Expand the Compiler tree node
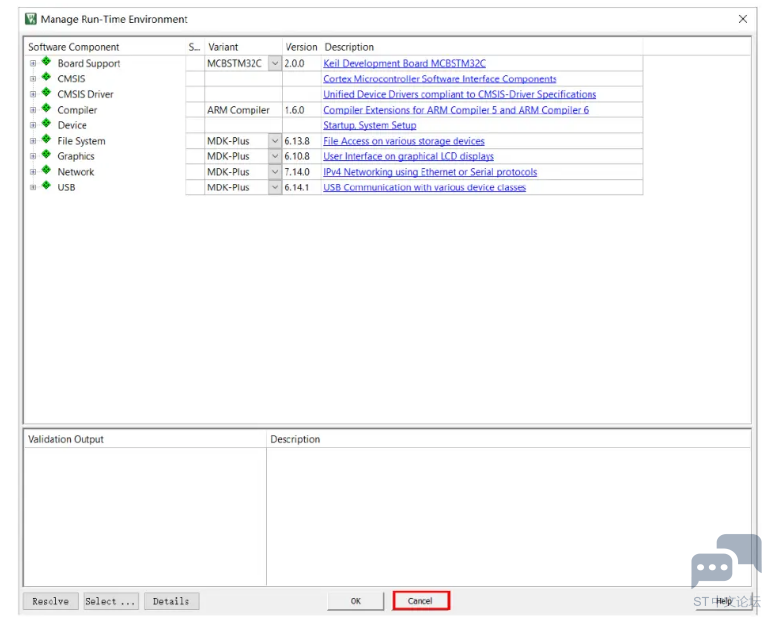Image resolution: width=770 pixels, height=617 pixels. click(33, 110)
